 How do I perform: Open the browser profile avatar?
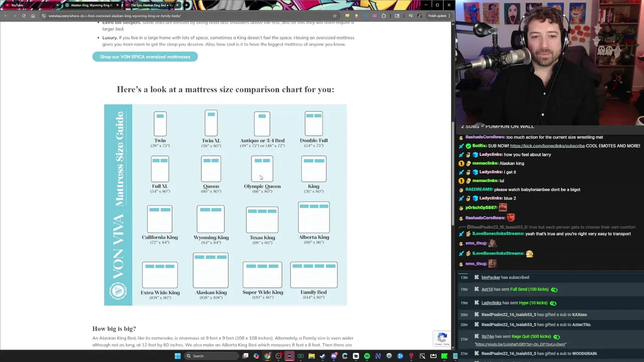pos(420,16)
